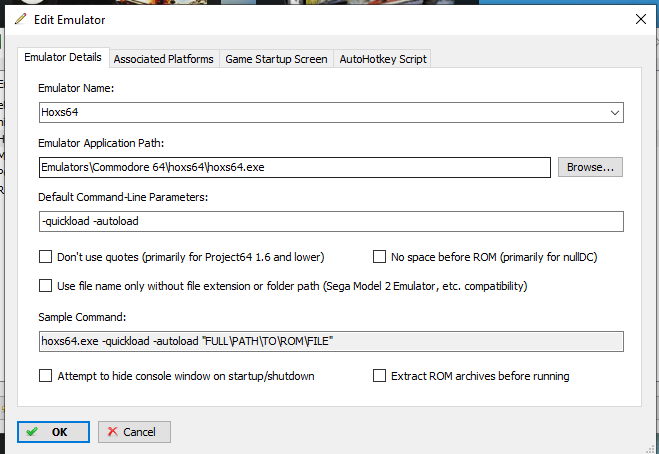Enable Attempt to hide console window
Screen dimensions: 659x454
pos(45,375)
